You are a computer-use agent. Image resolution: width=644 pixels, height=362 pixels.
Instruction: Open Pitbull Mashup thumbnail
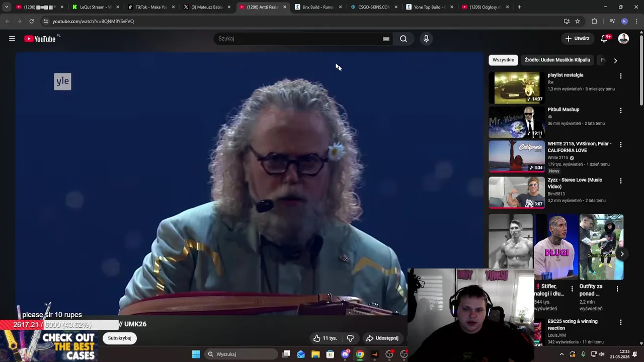[x=517, y=122]
